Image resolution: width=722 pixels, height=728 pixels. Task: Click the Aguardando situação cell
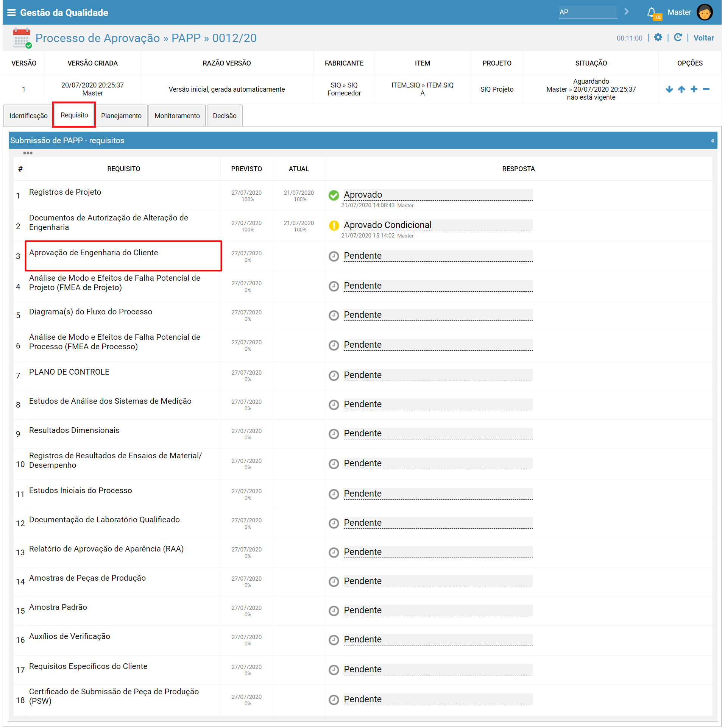[x=591, y=89]
